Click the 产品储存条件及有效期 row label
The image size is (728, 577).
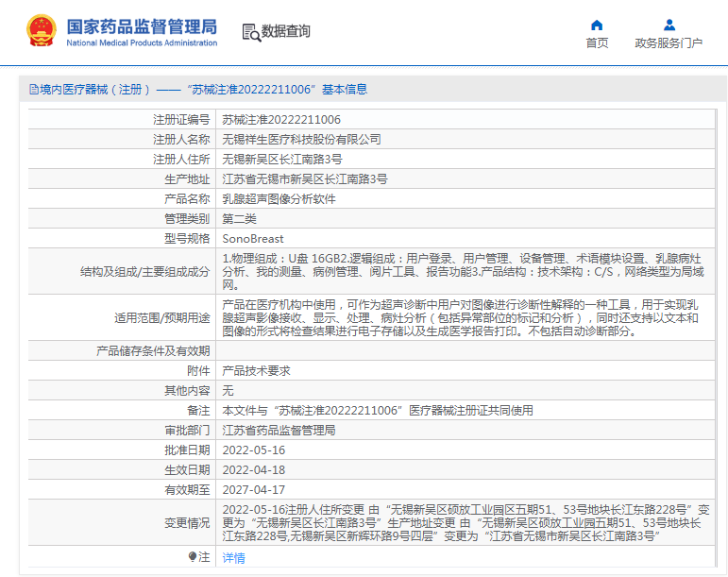coord(153,351)
